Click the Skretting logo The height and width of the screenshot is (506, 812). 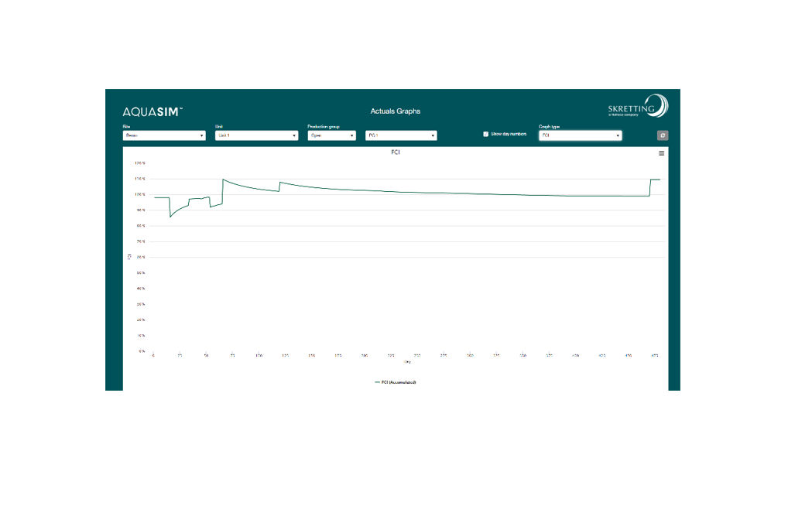(x=637, y=108)
